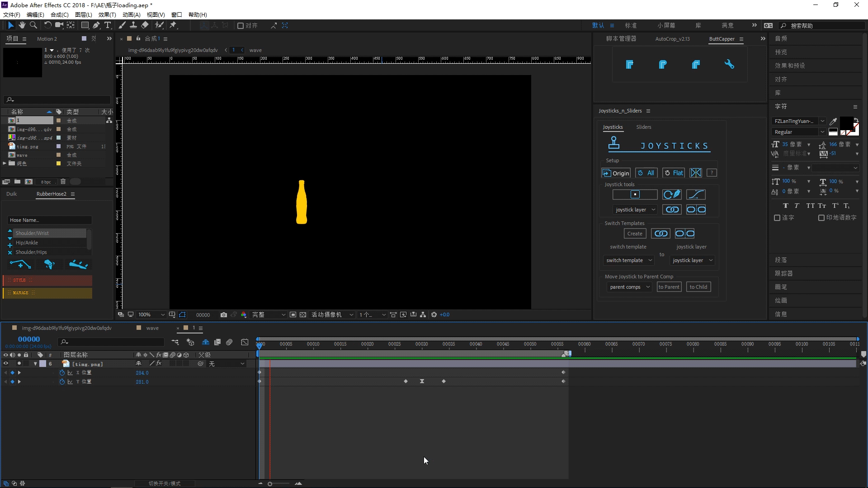Toggle stopwatch for X position property
The width and height of the screenshot is (868, 488).
click(x=62, y=373)
